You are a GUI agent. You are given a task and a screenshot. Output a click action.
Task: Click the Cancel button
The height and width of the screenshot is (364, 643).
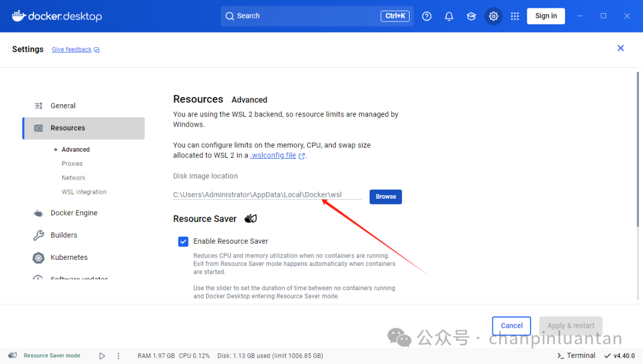pos(511,326)
